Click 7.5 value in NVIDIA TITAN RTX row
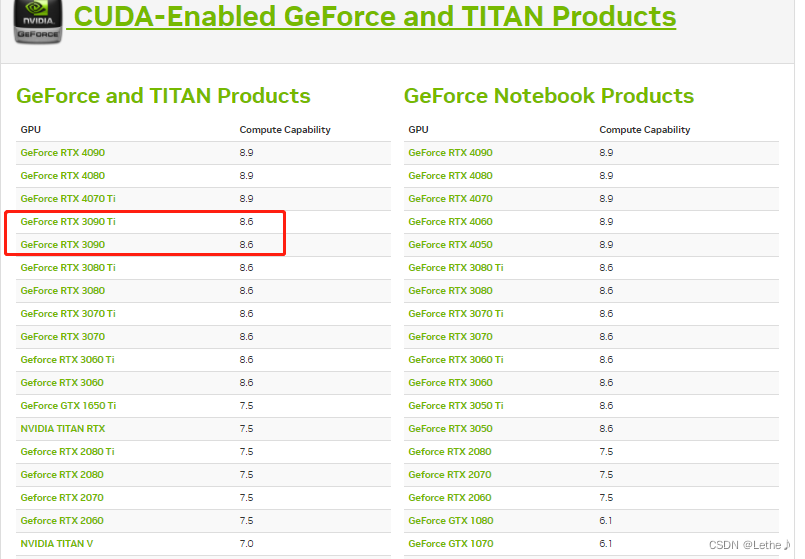 [246, 429]
